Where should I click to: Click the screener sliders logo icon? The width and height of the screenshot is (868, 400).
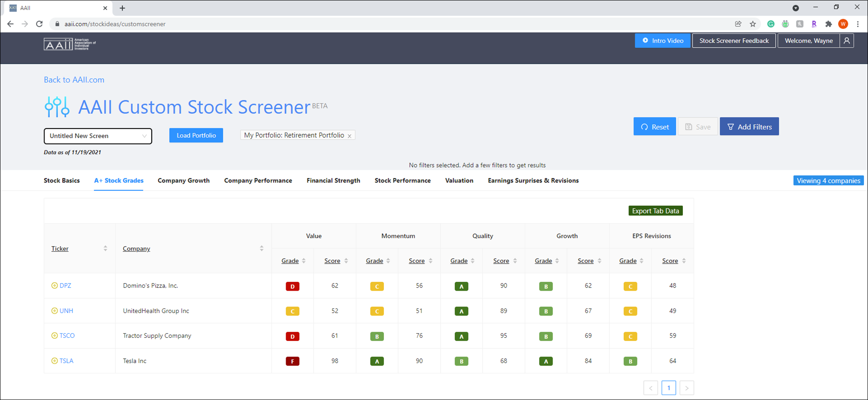click(57, 107)
